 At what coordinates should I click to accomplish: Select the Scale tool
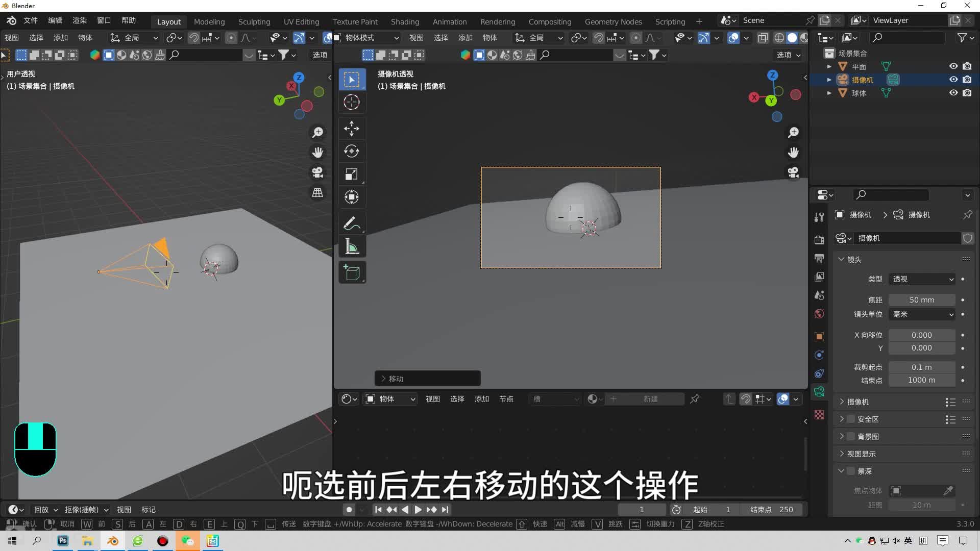tap(352, 174)
